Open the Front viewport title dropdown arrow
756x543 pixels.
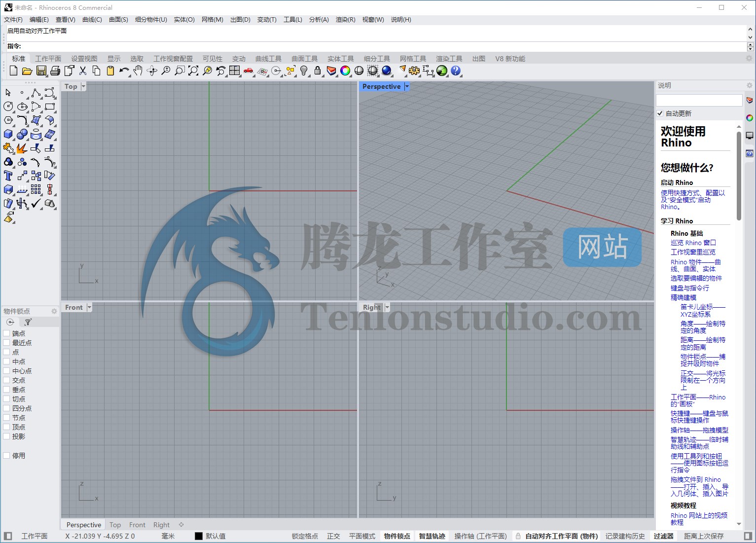(89, 307)
